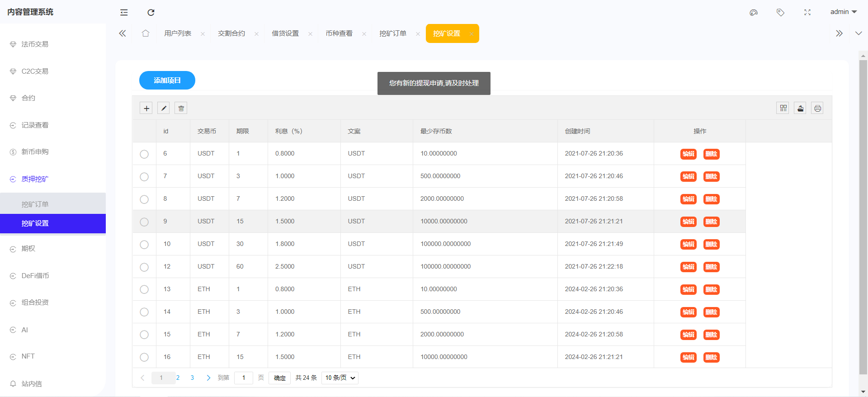The height and width of the screenshot is (397, 868).
Task: Select the radio button for row id 10
Action: click(144, 245)
